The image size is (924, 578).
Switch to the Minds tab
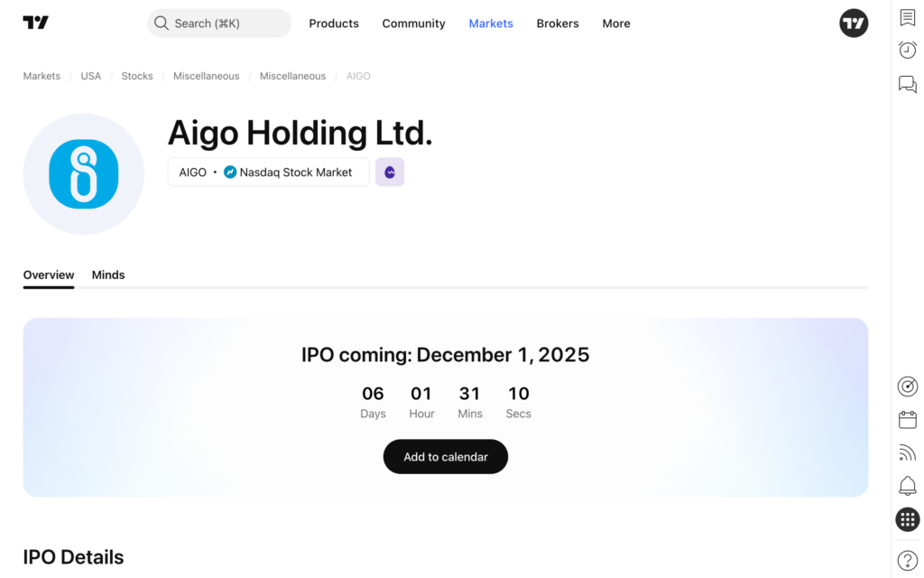[x=108, y=275]
